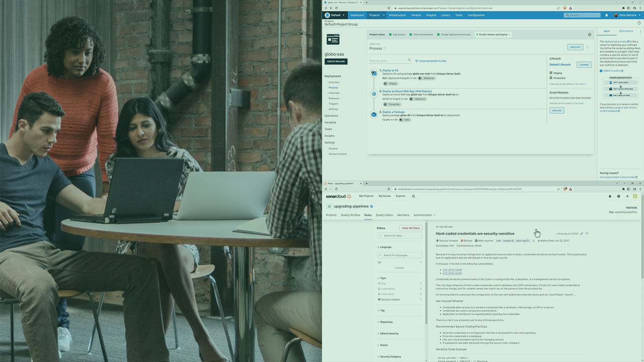Dismiss the Project status bar with close icon
This screenshot has width=644, height=362.
(x=590, y=35)
